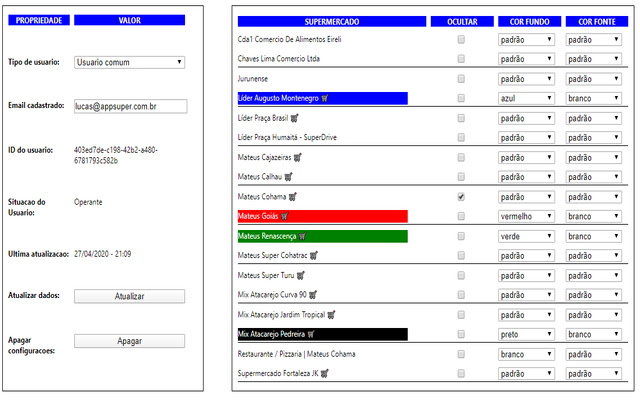Screen dimensions: 640x400
Task: Select the black Mix Atacarejo Pedreira row
Action: [x=323, y=334]
